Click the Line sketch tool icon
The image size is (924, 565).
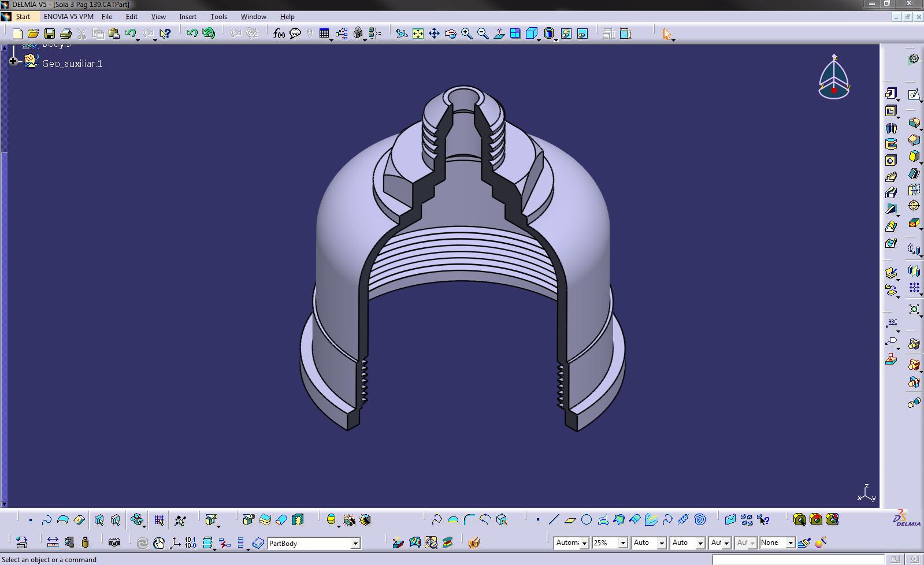click(x=554, y=520)
